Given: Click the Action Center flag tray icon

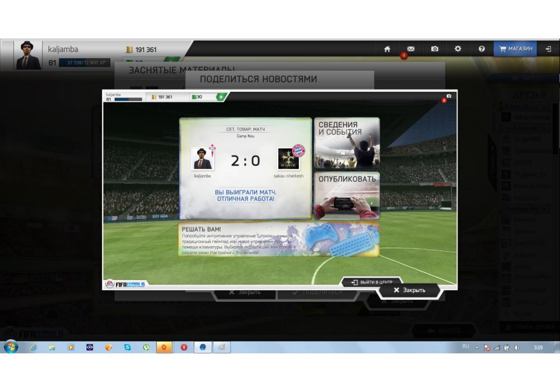Looking at the screenshot, I should (x=487, y=347).
